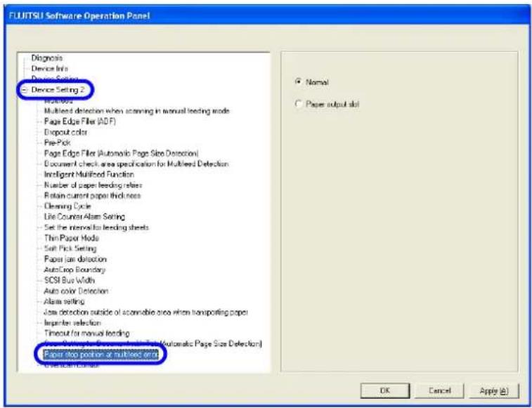Select Retain current paper thickness item
The image size is (532, 408).
click(92, 196)
